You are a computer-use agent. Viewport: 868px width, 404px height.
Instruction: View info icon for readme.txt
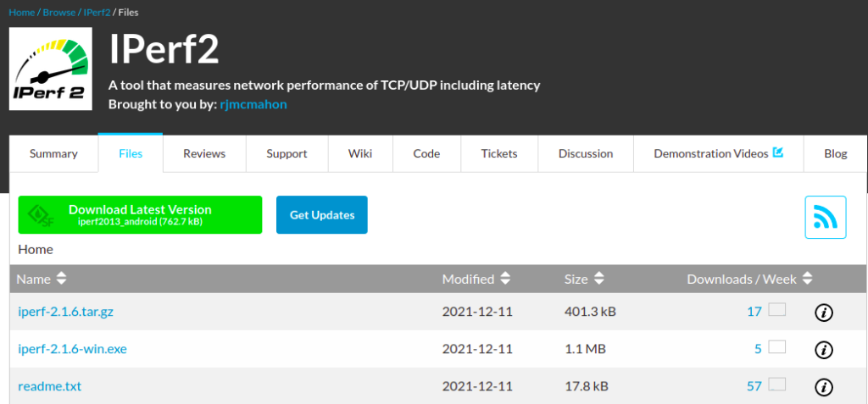tap(823, 387)
